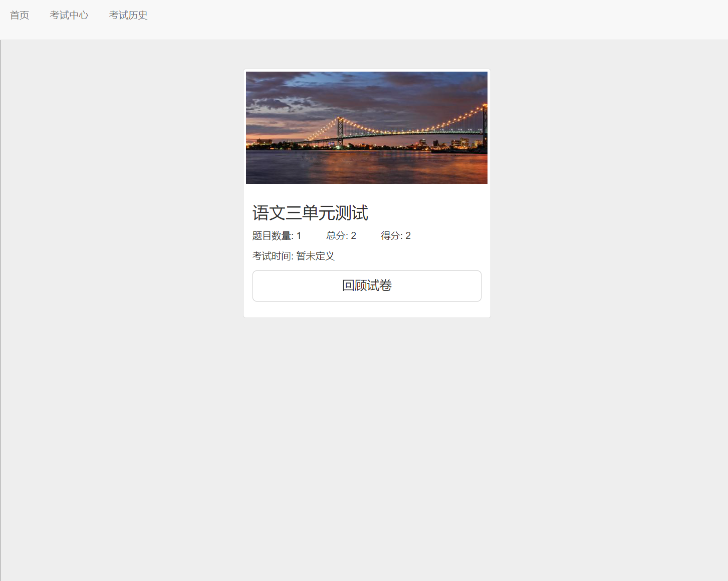Image resolution: width=728 pixels, height=581 pixels.
Task: Click the obtained score value 2
Action: 408,235
